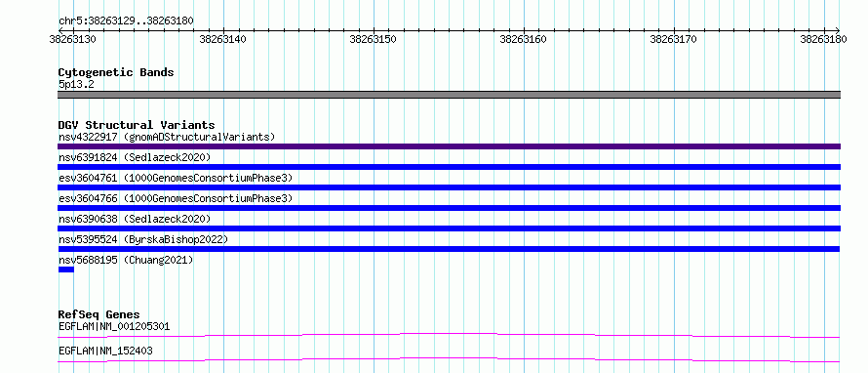Select the gray 5p13.2 cytogenetic band bar
This screenshot has width=868, height=373.
coord(449,95)
